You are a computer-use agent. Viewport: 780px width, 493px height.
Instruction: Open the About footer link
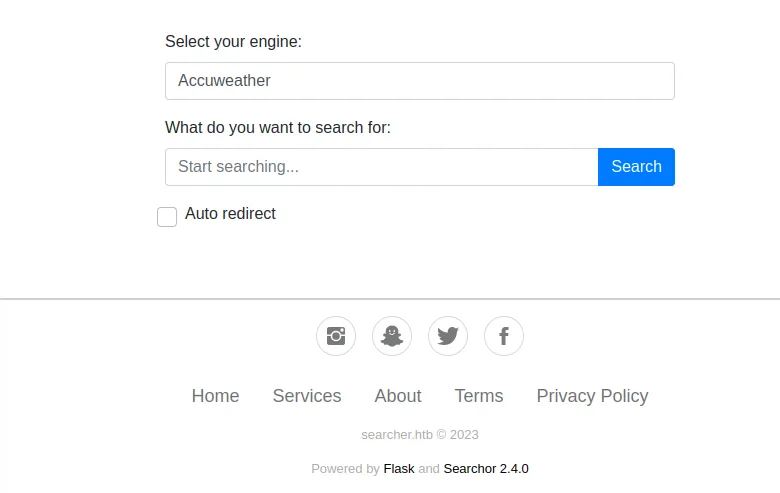398,396
